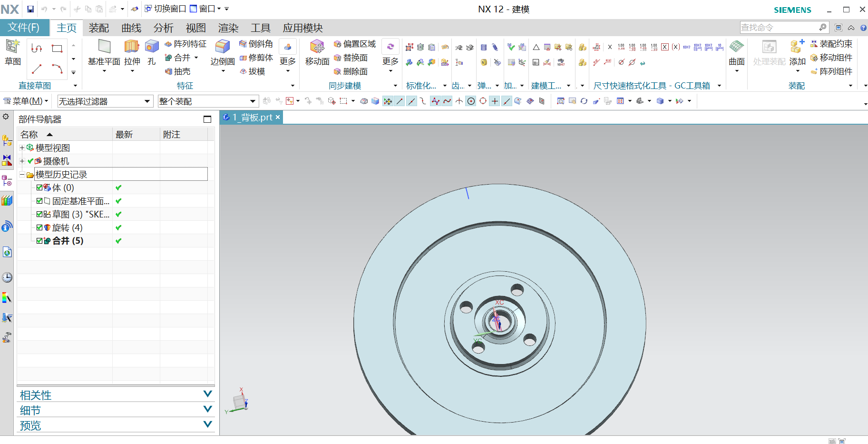Open the Constraint Navigator sidebar tab
This screenshot has width=868, height=444.
(7, 160)
